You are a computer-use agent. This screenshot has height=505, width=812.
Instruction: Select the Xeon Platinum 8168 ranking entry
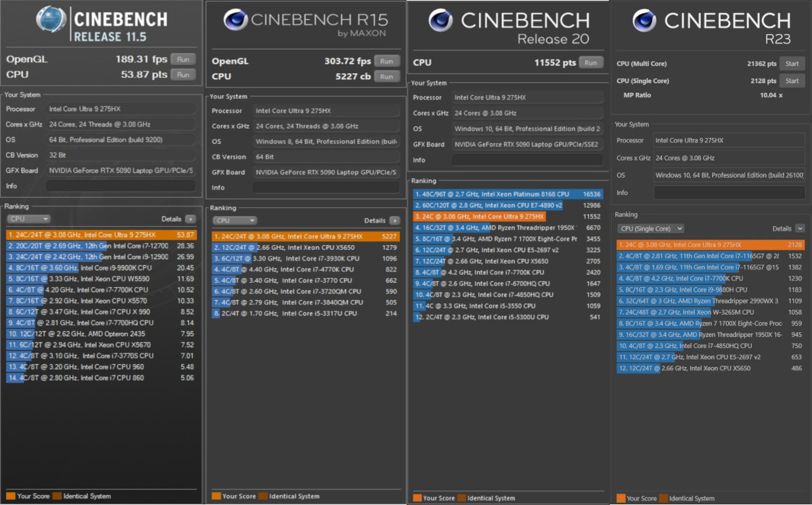(507, 194)
